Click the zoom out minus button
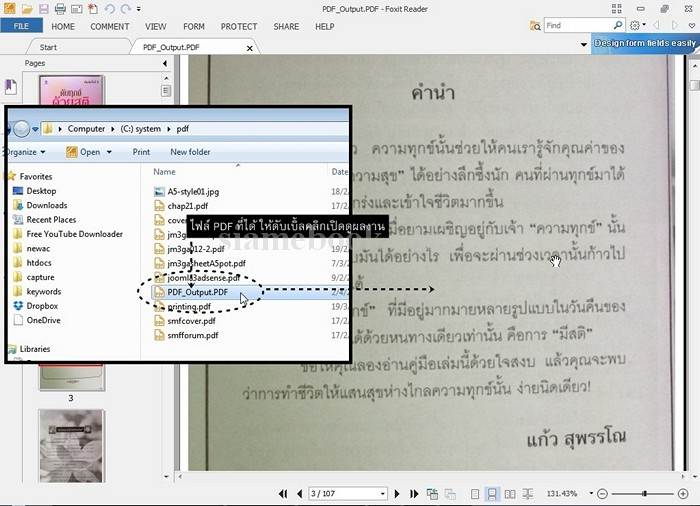700x506 pixels. (x=602, y=493)
